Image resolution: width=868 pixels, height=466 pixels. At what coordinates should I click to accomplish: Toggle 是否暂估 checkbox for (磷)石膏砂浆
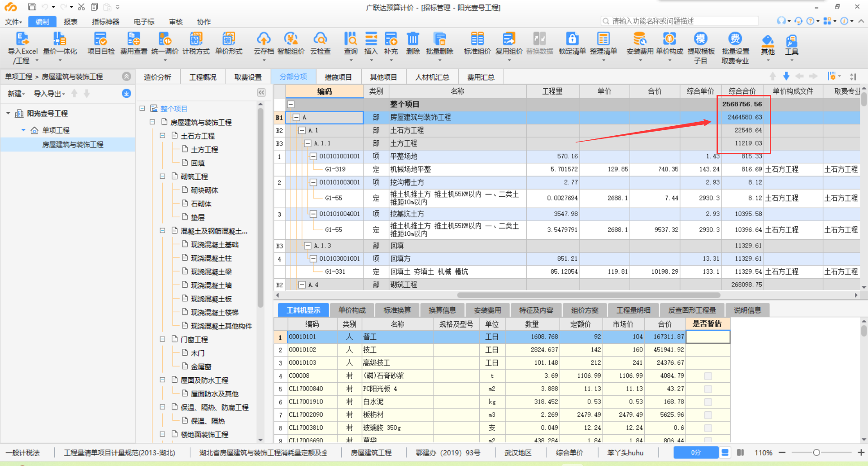pos(708,376)
